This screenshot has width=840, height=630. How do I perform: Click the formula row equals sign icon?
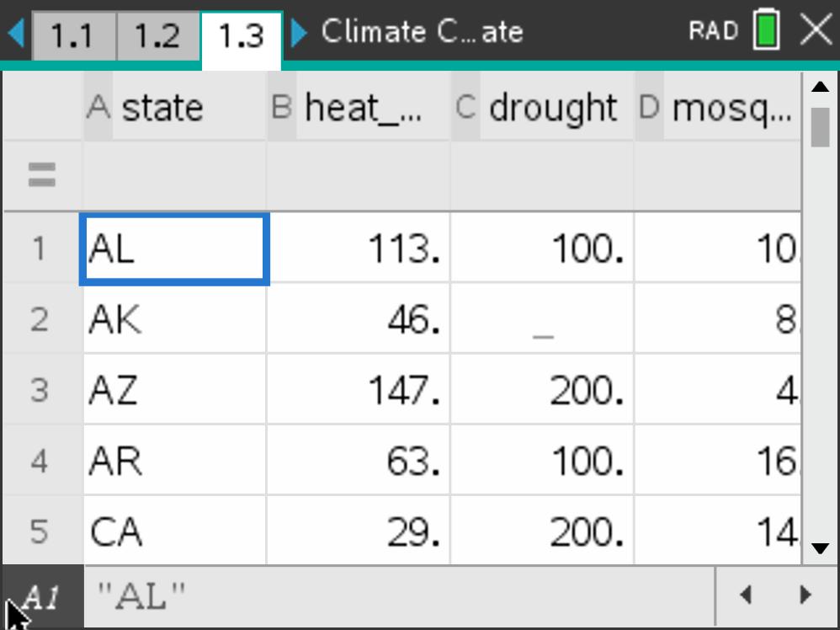point(42,175)
